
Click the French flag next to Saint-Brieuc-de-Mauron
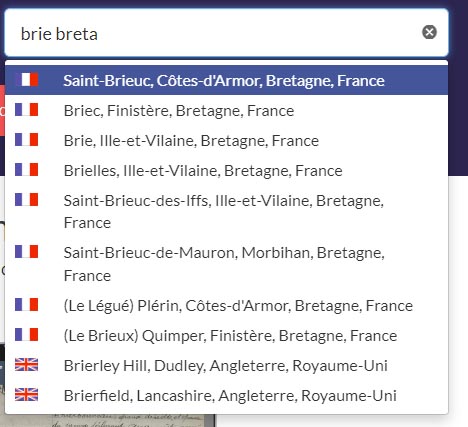[27, 251]
